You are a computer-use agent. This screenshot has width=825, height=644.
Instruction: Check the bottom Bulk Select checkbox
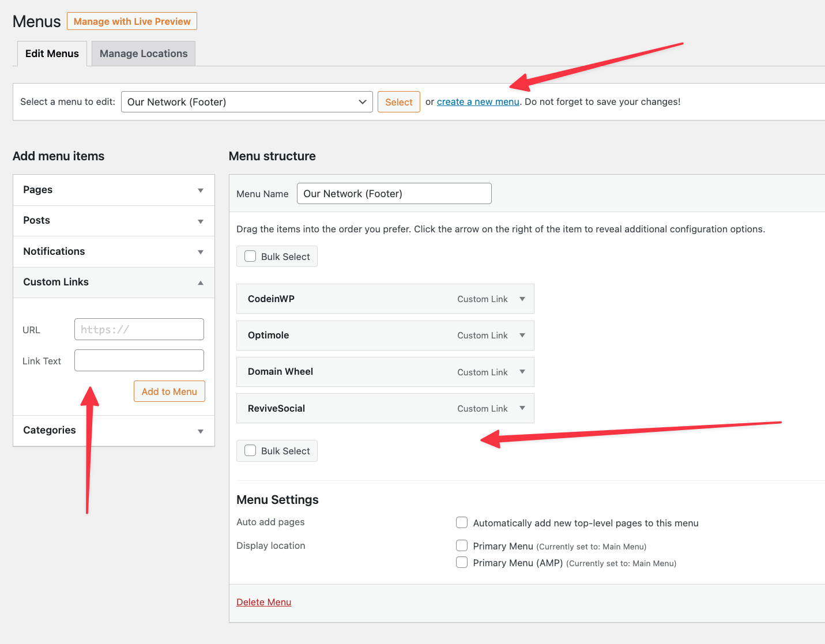pyautogui.click(x=250, y=451)
